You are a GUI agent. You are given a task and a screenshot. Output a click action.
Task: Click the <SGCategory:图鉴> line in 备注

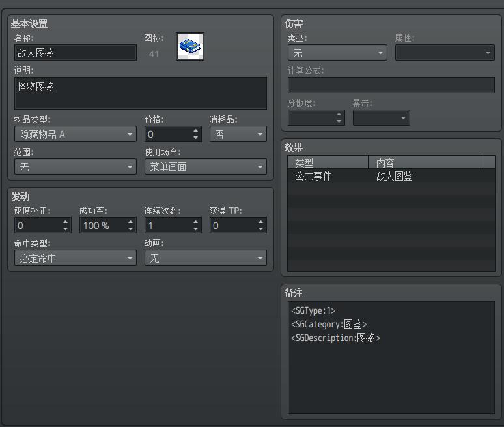tap(329, 324)
